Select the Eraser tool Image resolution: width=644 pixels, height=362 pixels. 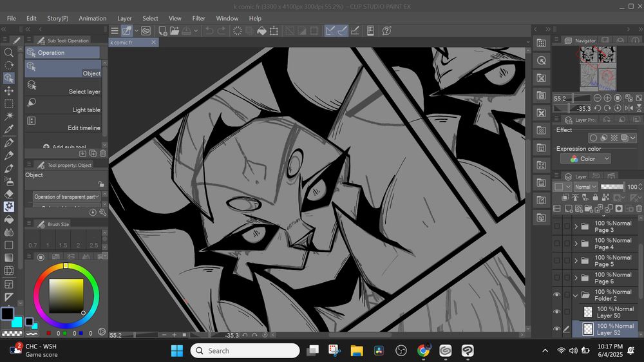9,193
